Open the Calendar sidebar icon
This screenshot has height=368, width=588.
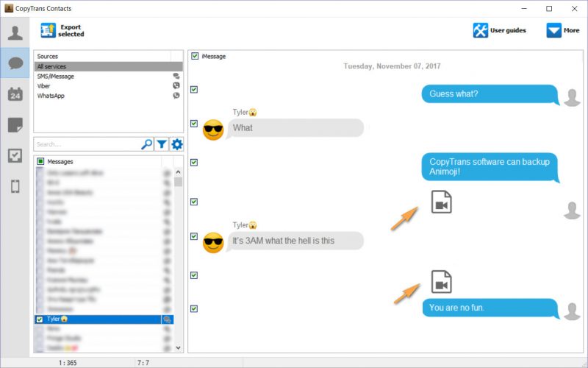pyautogui.click(x=15, y=93)
